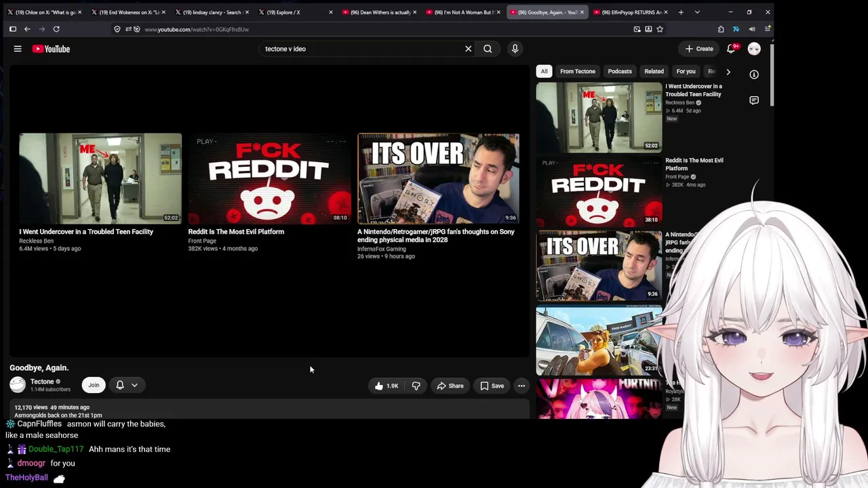Screen dimensions: 868x488
Task: Click the Share button
Action: (x=450, y=386)
